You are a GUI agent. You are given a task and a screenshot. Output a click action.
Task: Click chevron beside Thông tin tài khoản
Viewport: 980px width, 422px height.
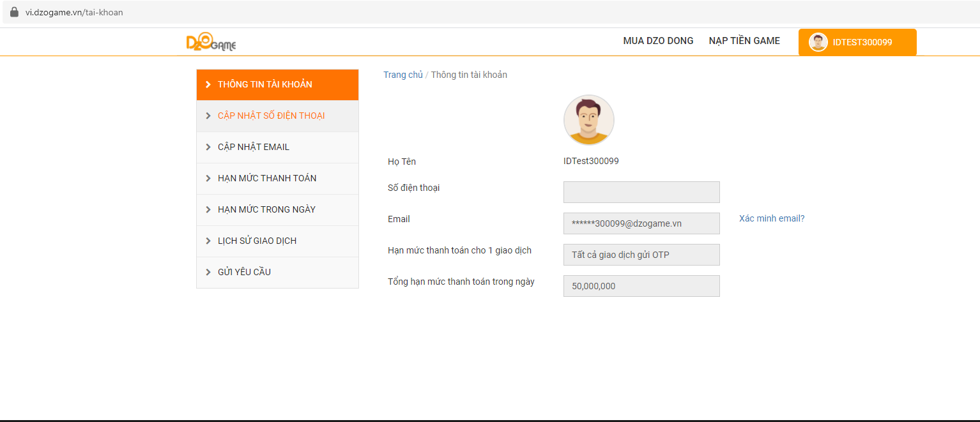click(x=208, y=84)
